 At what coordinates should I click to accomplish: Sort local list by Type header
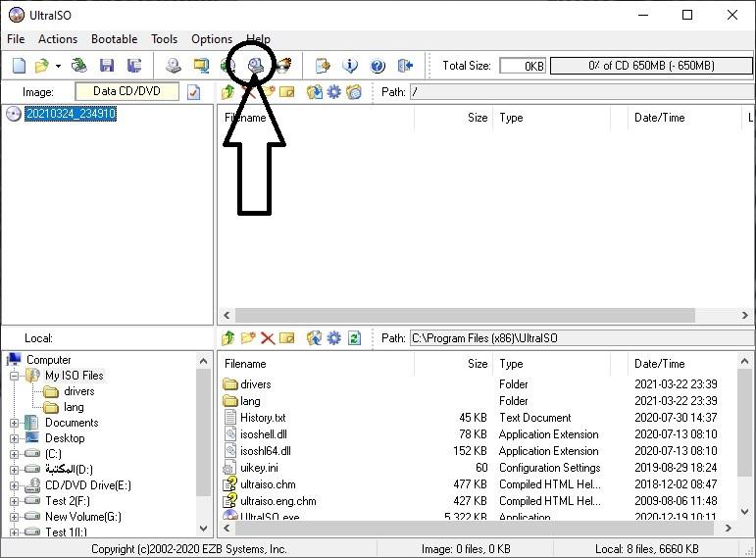(x=552, y=364)
